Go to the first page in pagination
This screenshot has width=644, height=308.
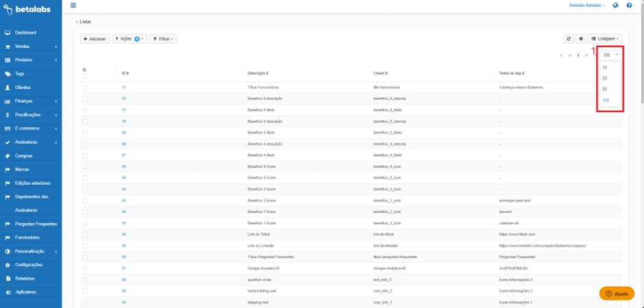point(561,55)
